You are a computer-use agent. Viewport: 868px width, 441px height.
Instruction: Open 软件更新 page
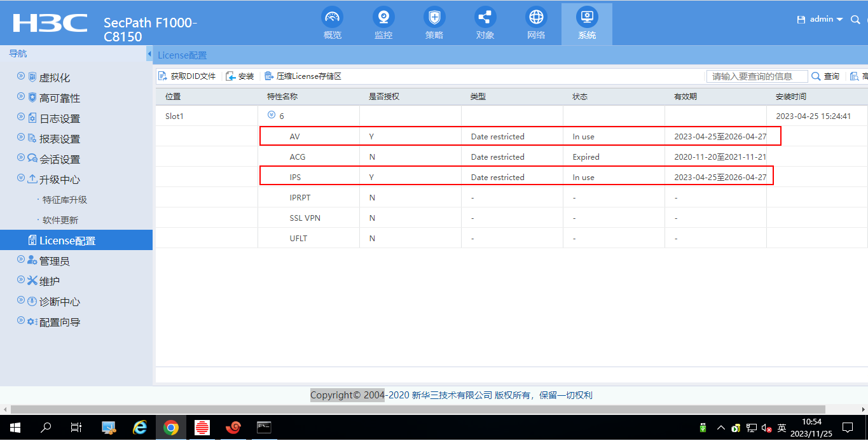pyautogui.click(x=60, y=220)
